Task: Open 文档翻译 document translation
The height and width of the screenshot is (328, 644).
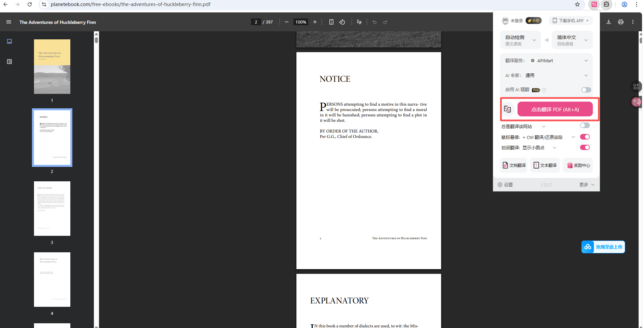Action: click(513, 165)
